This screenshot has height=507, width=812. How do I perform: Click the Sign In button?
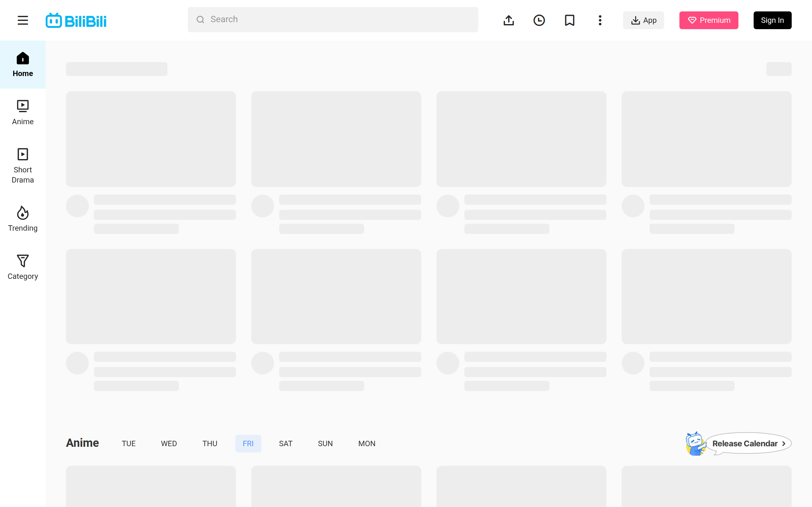tap(772, 21)
